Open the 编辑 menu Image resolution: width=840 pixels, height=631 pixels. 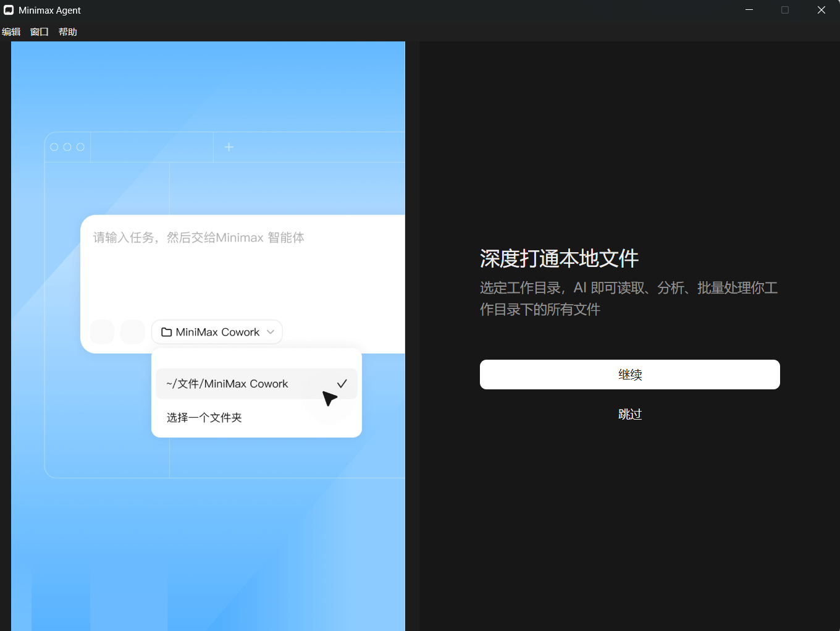tap(11, 32)
